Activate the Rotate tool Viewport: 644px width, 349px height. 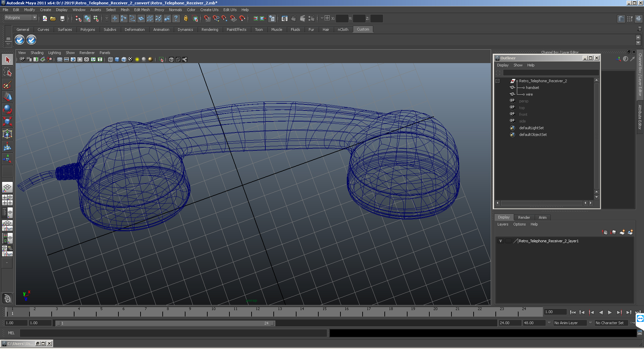pyautogui.click(x=7, y=109)
